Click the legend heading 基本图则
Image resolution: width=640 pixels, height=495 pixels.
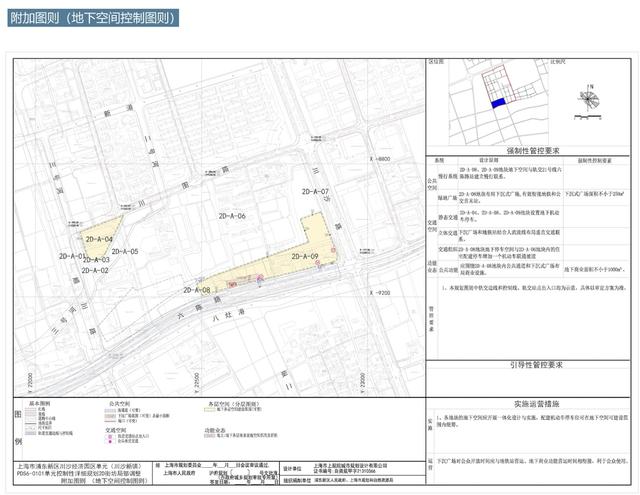[39, 403]
